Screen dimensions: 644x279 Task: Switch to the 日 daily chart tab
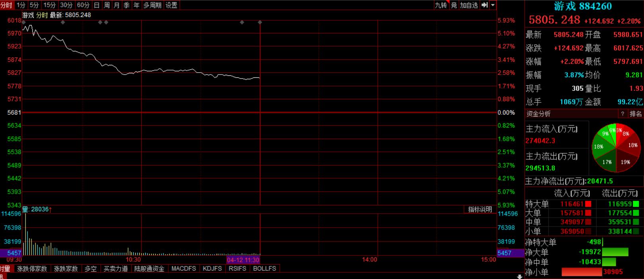tap(97, 5)
